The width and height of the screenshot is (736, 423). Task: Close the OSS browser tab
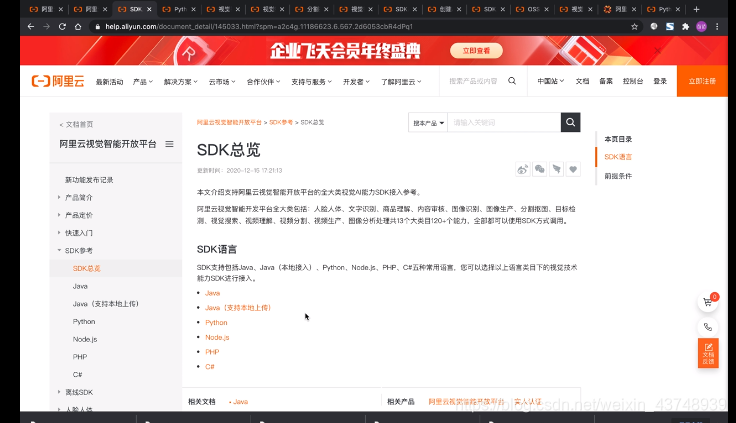tap(546, 9)
